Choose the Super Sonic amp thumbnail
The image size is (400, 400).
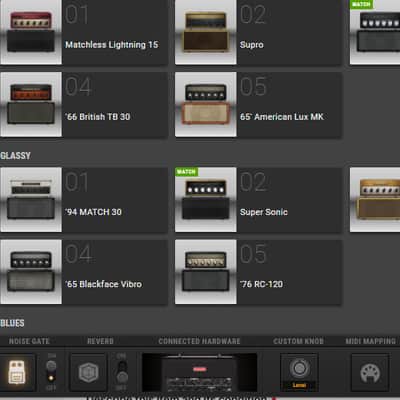coord(206,200)
